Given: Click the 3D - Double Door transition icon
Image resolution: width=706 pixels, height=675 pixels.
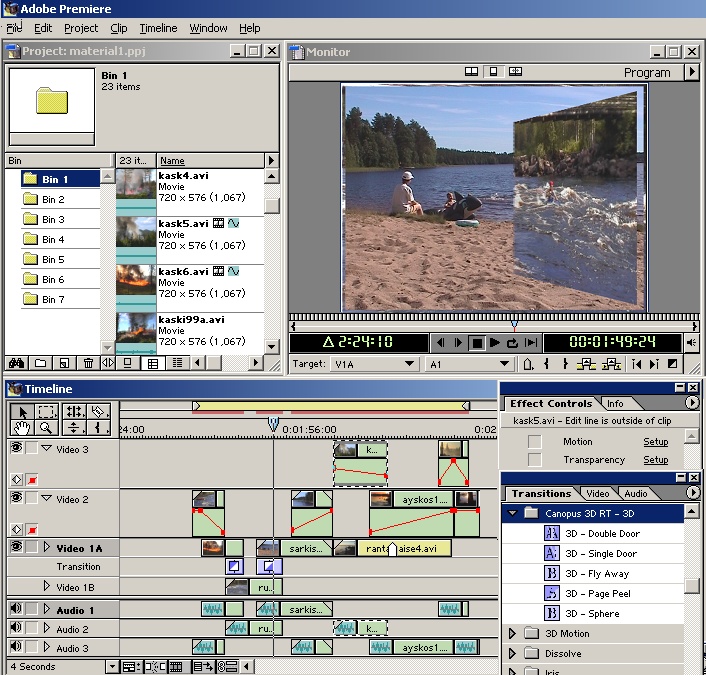Looking at the screenshot, I should 552,533.
